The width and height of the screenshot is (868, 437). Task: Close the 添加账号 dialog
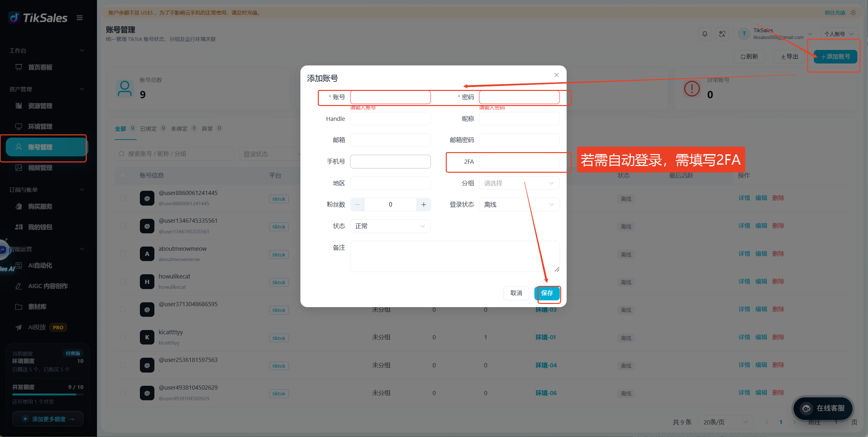pos(556,75)
